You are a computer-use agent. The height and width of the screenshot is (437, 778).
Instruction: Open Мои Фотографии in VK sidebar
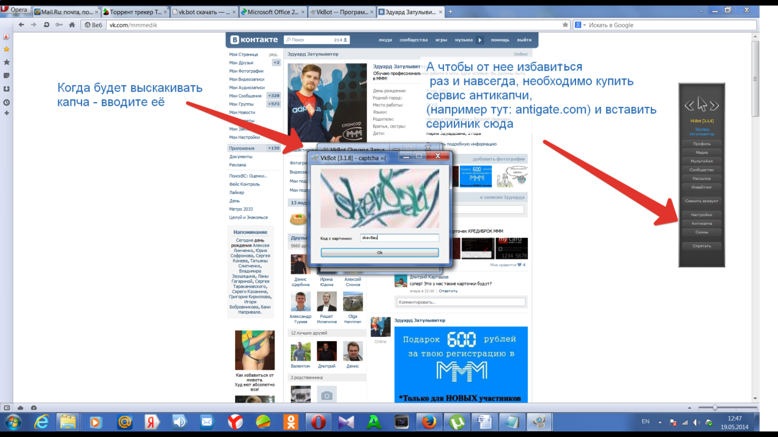click(246, 71)
